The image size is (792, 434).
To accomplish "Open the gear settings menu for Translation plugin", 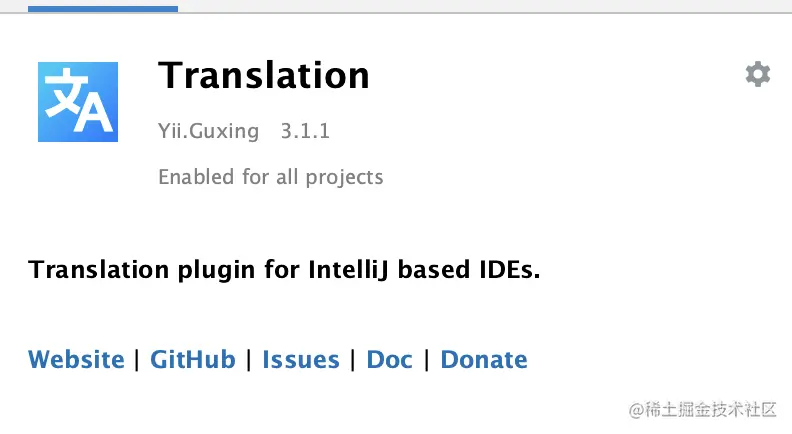I will [x=758, y=74].
